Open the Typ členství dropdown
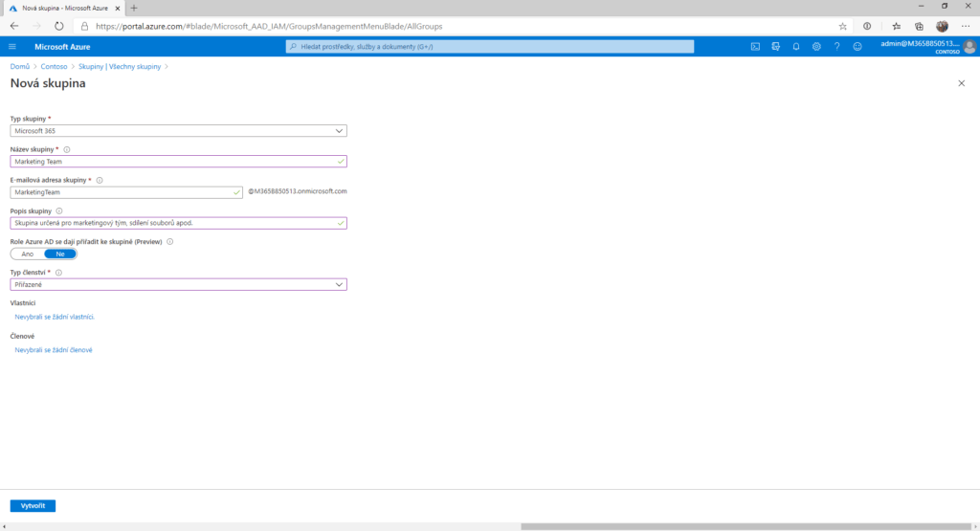 tap(178, 284)
